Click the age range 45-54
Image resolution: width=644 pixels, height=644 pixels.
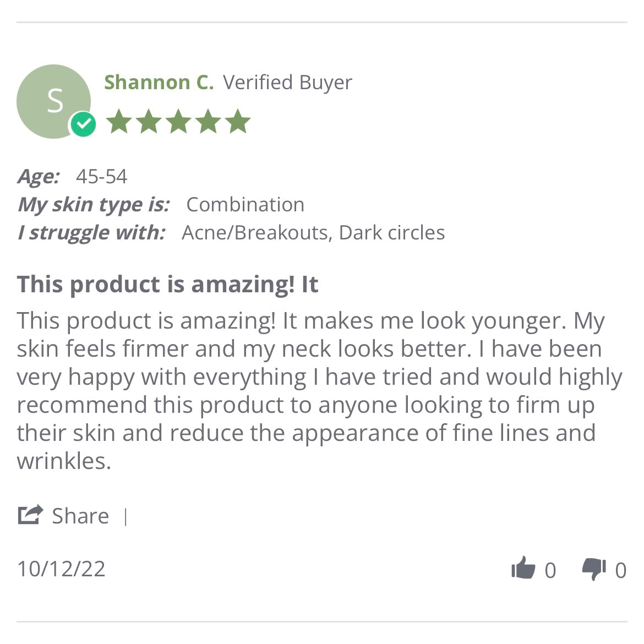click(x=101, y=177)
